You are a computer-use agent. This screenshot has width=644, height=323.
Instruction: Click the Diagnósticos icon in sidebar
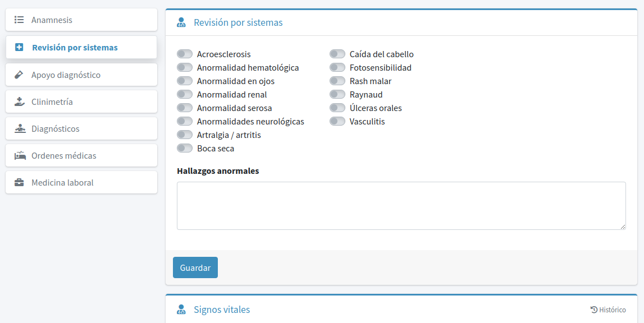pos(20,129)
